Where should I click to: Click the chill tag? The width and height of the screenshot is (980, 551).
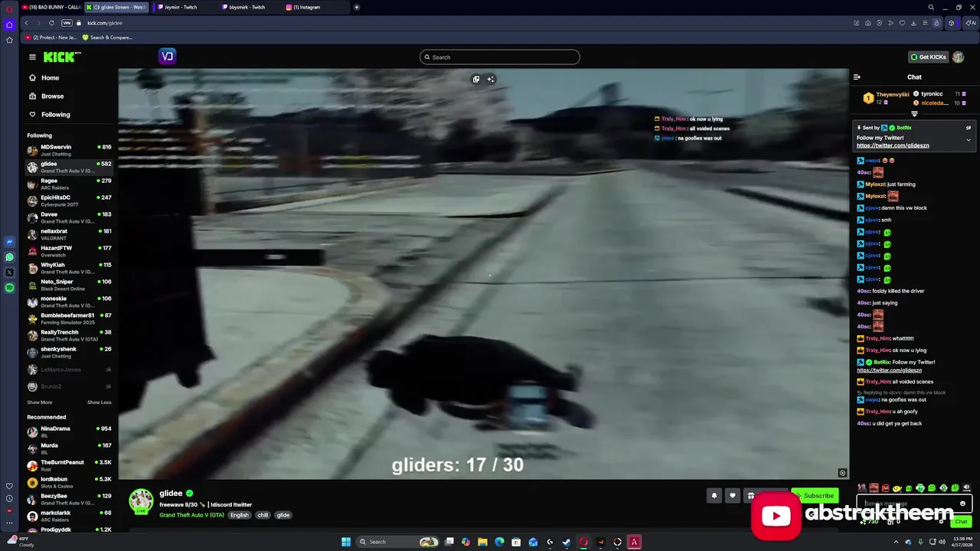click(x=263, y=515)
